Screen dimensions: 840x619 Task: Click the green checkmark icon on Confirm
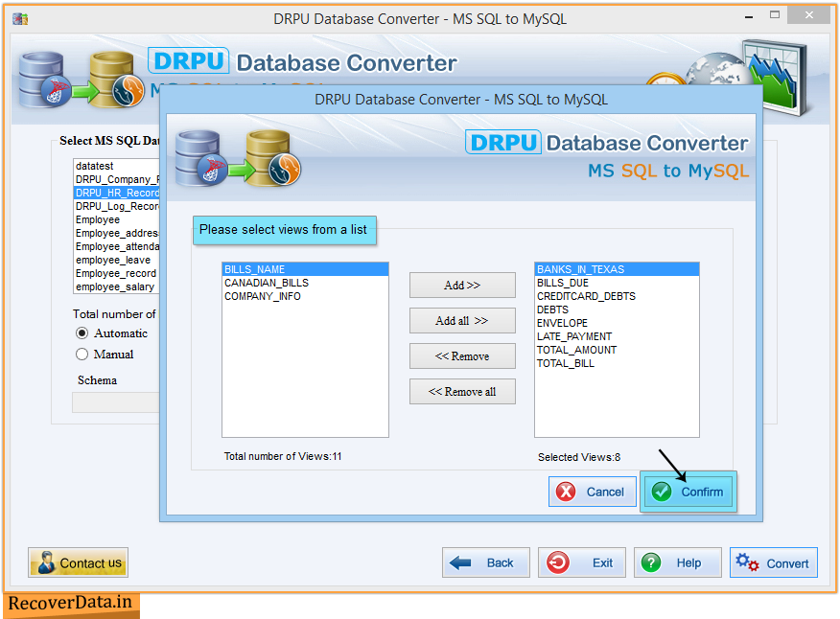(662, 492)
